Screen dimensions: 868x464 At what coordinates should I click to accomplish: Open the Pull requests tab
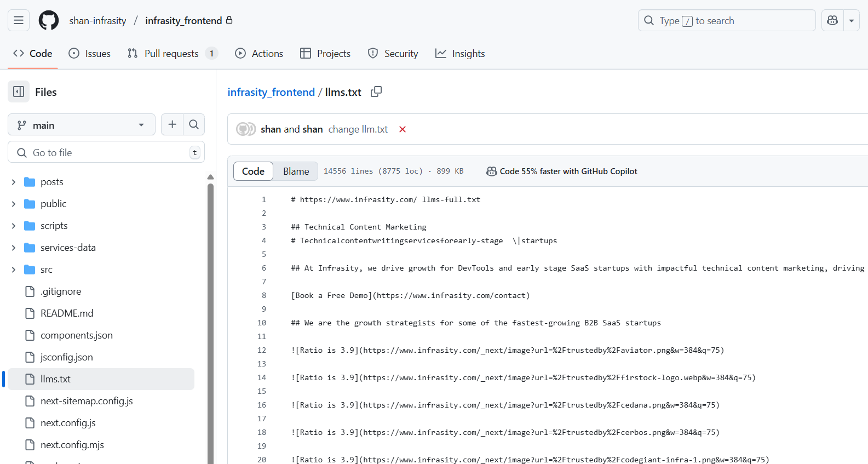pyautogui.click(x=173, y=53)
